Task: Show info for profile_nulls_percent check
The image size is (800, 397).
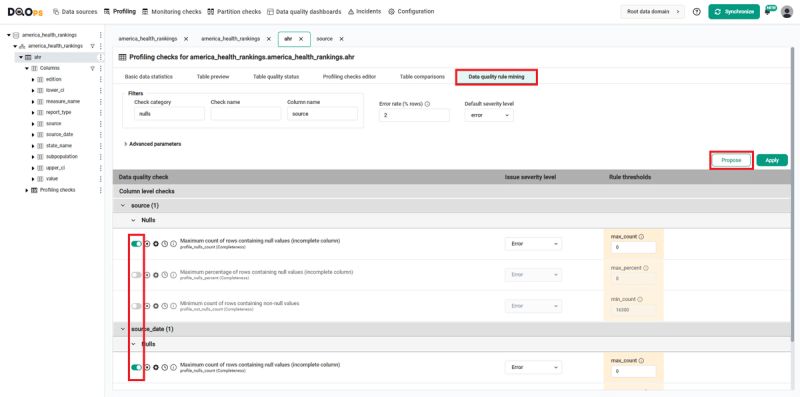Action: coord(173,275)
